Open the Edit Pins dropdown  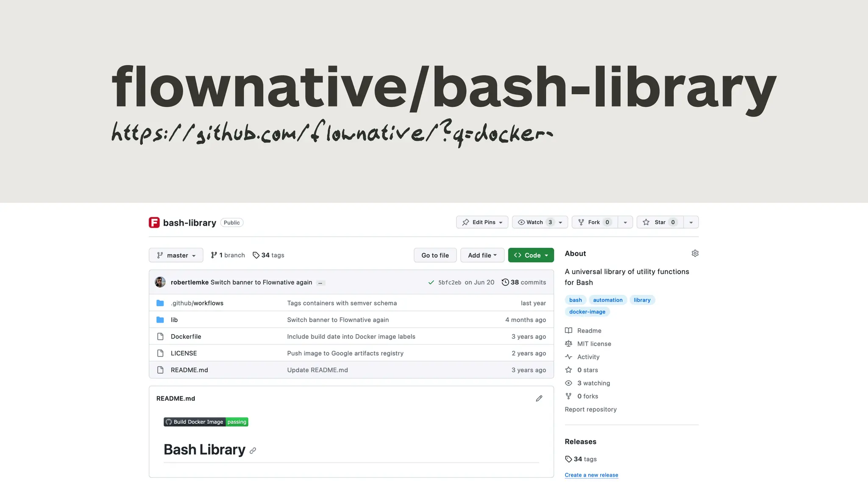(x=482, y=222)
